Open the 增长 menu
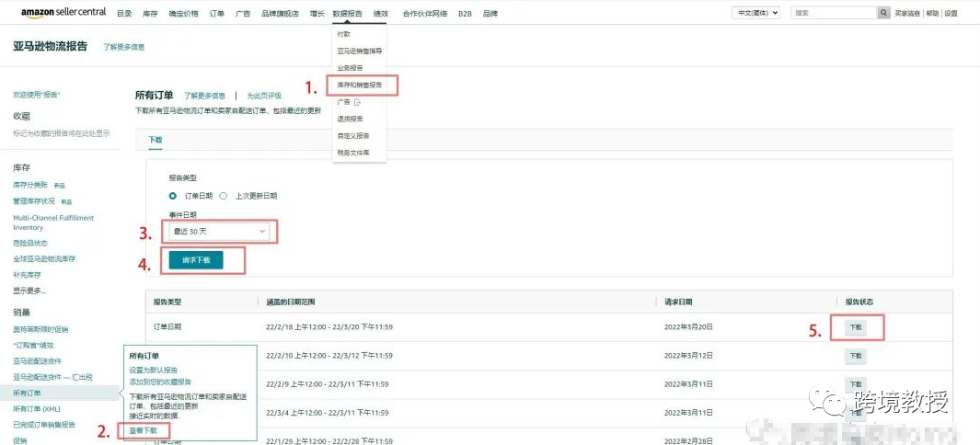The image size is (980, 445). tap(317, 13)
